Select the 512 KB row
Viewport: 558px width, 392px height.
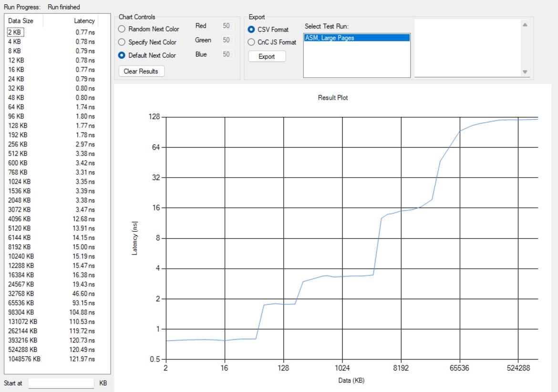52,154
